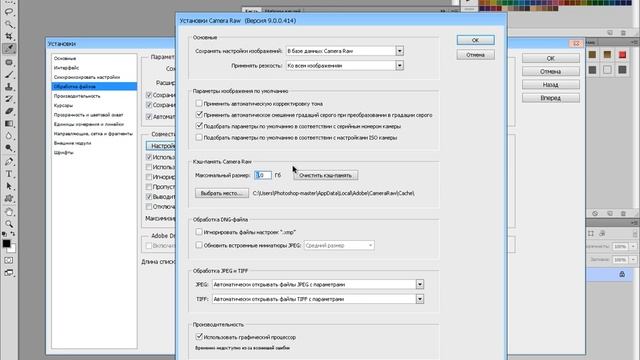Select 'Производительность' in preferences list
The height and width of the screenshot is (360, 640).
click(77, 96)
